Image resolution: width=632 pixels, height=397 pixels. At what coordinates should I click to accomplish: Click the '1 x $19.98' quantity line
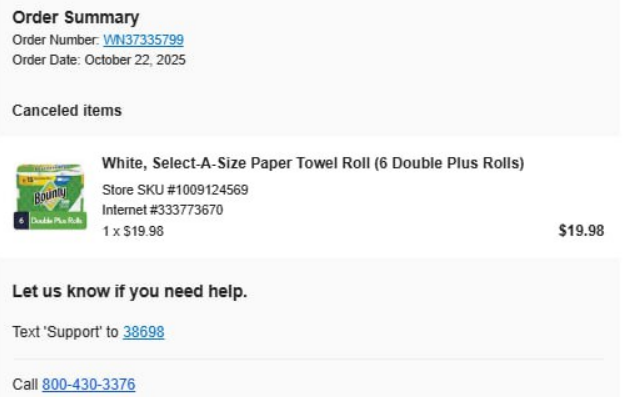point(133,231)
